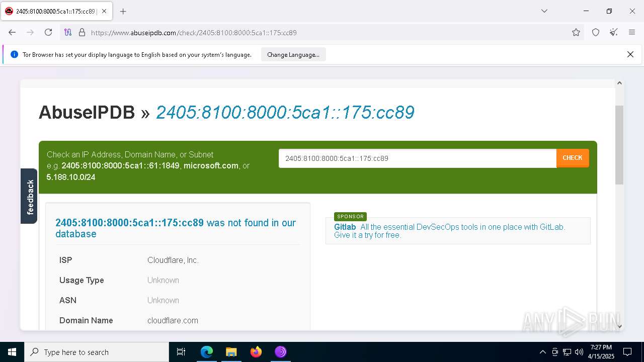The image size is (644, 362).
Task: Open the Tor circuit display icon
Action: [x=68, y=32]
